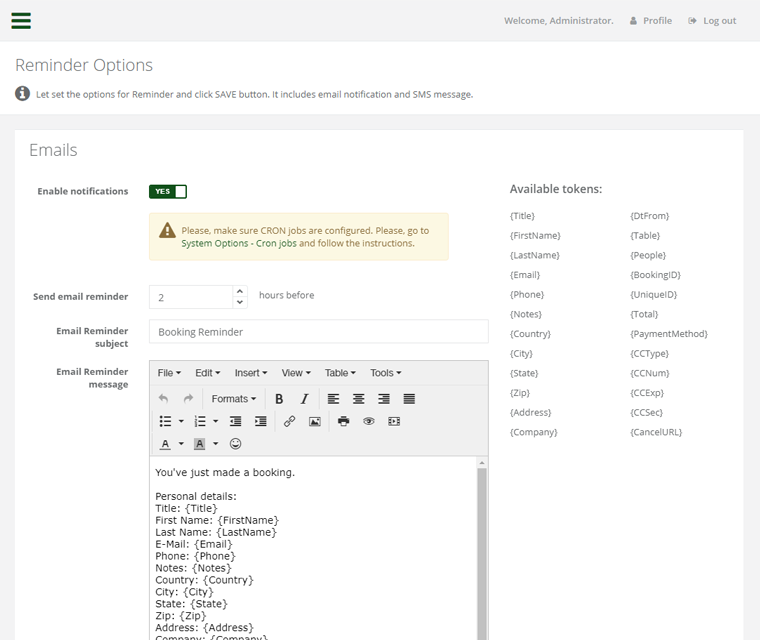Image resolution: width=760 pixels, height=640 pixels.
Task: Click the message editor vertical scrollbar
Action: (482, 553)
